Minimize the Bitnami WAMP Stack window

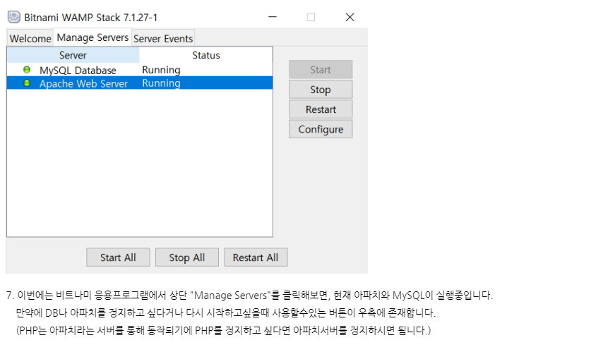[x=273, y=17]
